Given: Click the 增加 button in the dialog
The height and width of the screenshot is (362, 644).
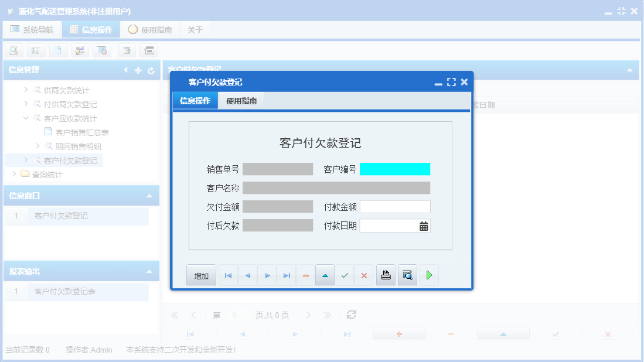Looking at the screenshot, I should tap(201, 275).
